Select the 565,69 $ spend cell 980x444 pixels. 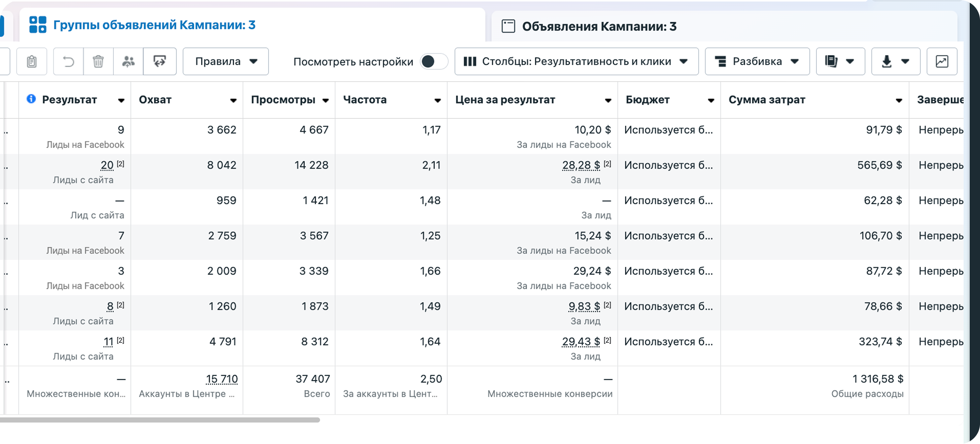pos(880,165)
